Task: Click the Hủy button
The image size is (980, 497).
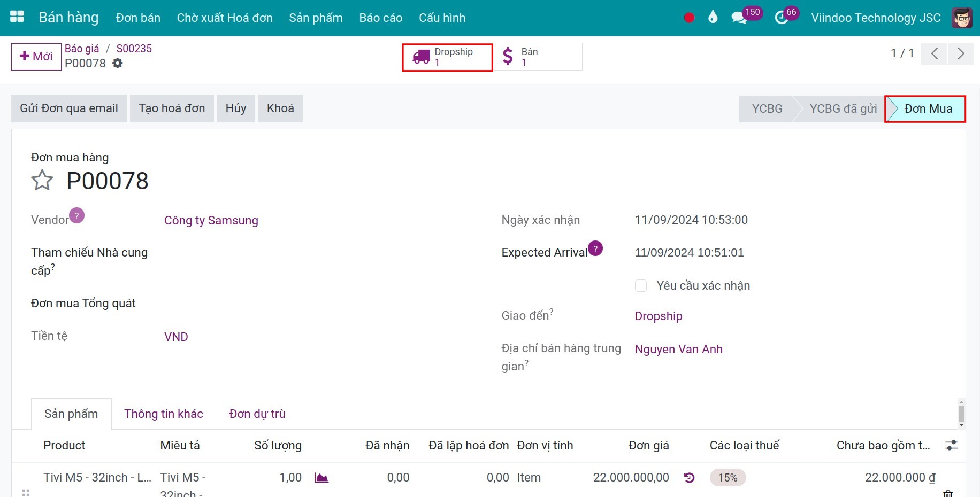Action: (x=236, y=108)
